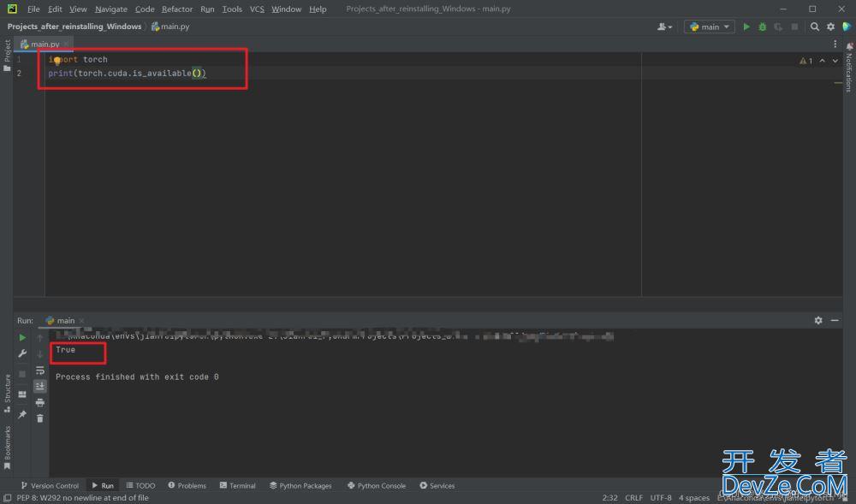Close the main tab in Run panel

[x=81, y=321]
